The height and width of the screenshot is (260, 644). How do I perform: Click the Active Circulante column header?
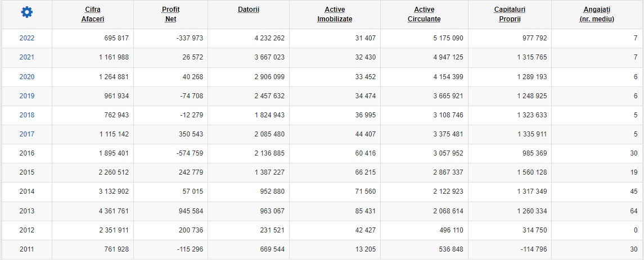[424, 14]
